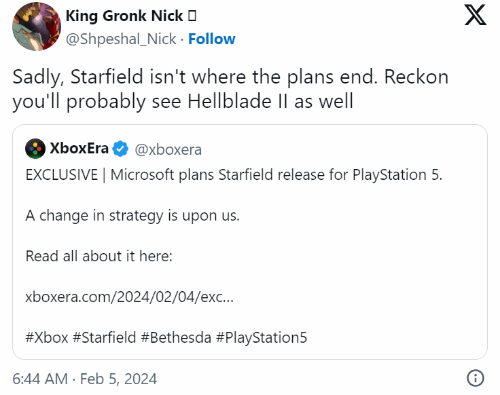Open the quoted tweet's EXCLUSIVE headline text

pyautogui.click(x=234, y=175)
